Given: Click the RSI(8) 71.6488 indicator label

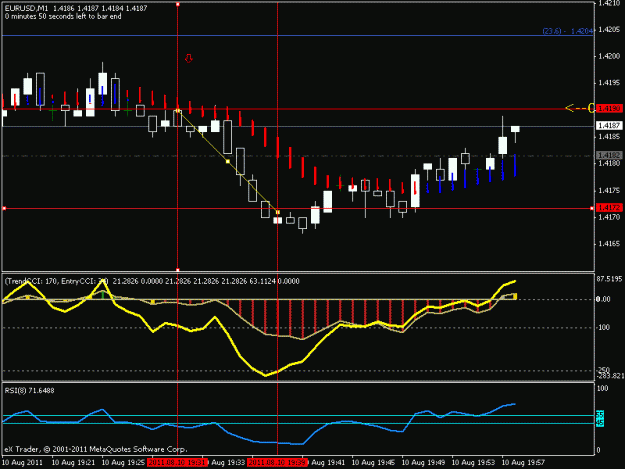Looking at the screenshot, I should tap(29, 391).
